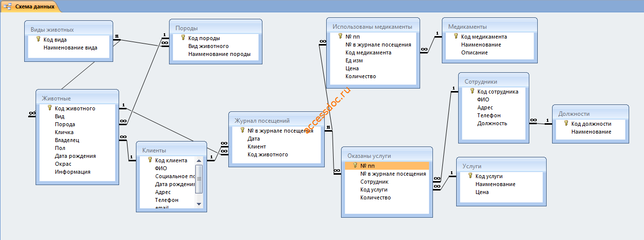Click the key icon beside Код животного in Животные

[x=49, y=108]
